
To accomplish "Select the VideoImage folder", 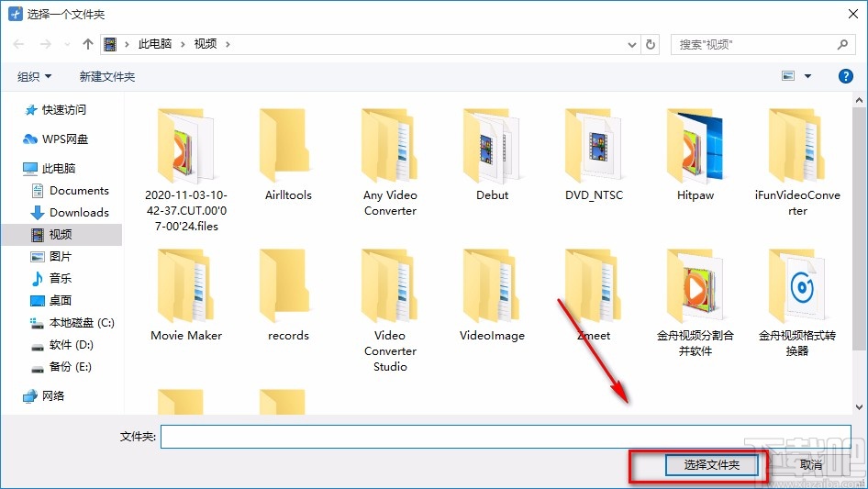I will [492, 295].
